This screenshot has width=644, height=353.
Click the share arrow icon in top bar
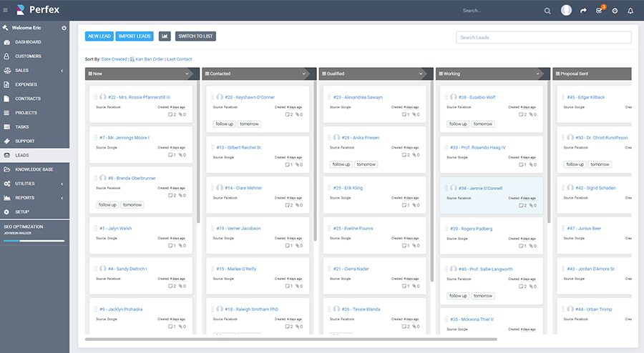click(x=583, y=11)
